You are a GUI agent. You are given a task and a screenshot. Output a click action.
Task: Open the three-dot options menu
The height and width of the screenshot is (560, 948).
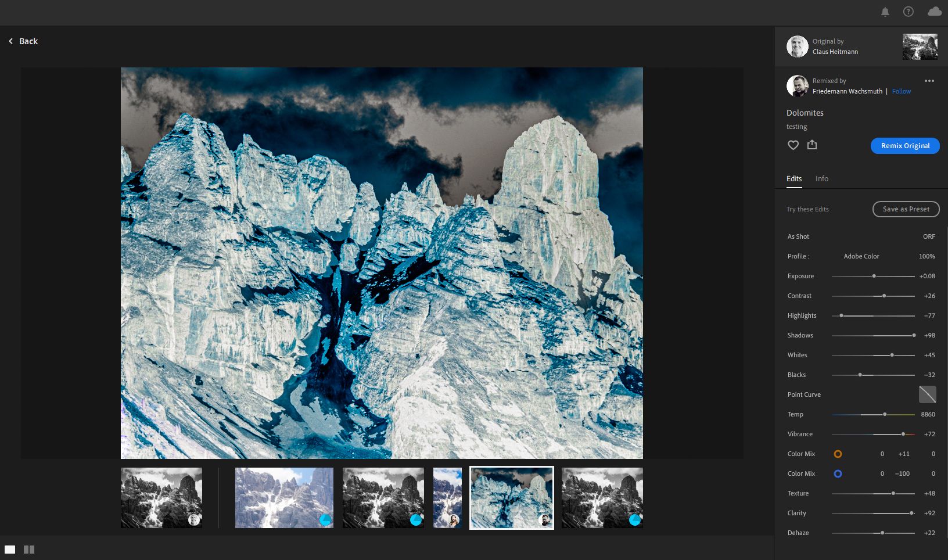click(929, 81)
